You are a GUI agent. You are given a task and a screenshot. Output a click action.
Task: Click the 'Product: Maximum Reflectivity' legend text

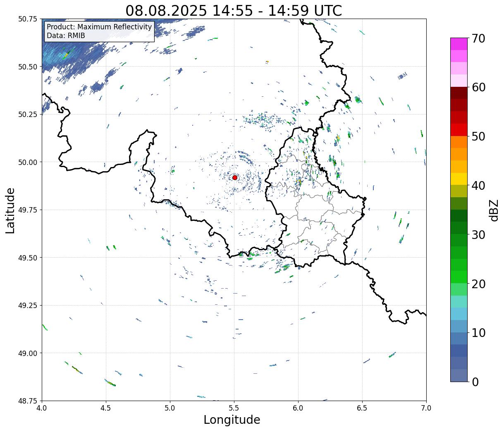(99, 27)
